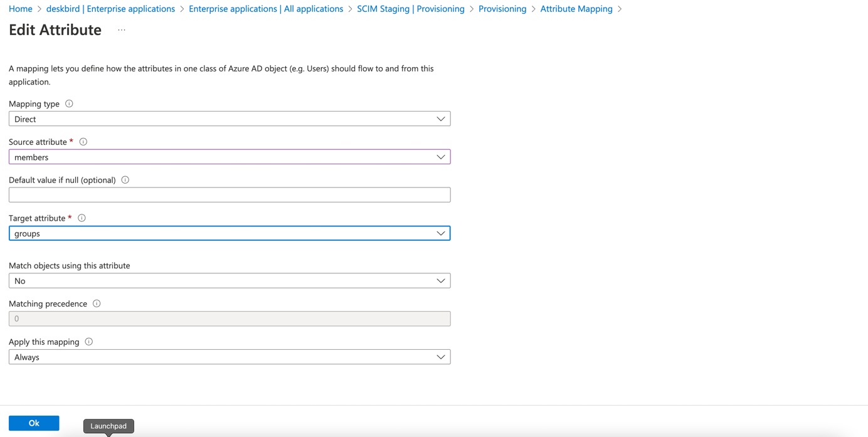Open the ellipsis menu beside Edit Attribute
Viewport: 868px width, 437px height.
pyautogui.click(x=122, y=30)
